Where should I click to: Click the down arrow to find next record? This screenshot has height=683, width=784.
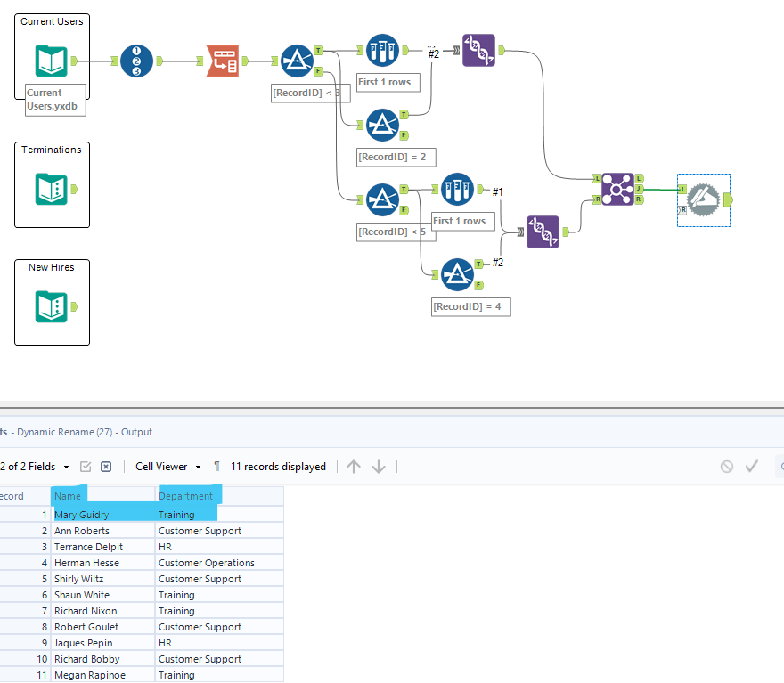click(x=378, y=466)
